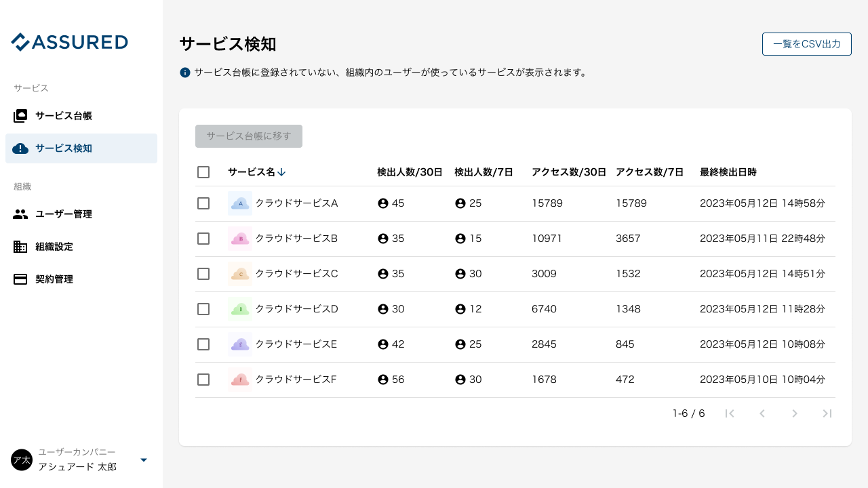
Task: Go to next page with right chevron
Action: [x=795, y=413]
